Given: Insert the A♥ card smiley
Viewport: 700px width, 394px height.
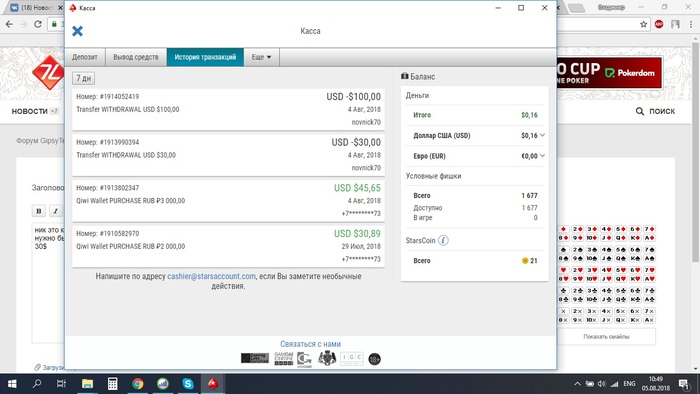Looking at the screenshot, I should (649, 279).
